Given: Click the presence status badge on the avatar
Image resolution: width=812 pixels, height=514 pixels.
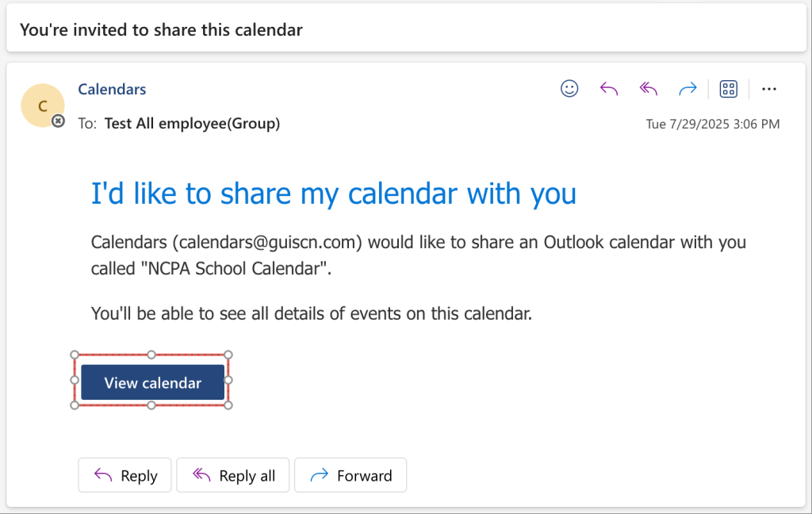Looking at the screenshot, I should (58, 121).
